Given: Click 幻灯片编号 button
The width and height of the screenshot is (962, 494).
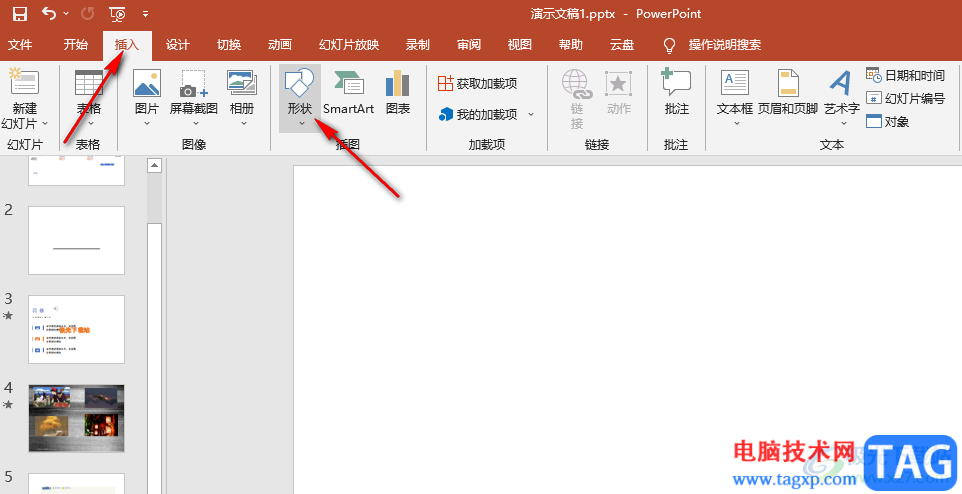Looking at the screenshot, I should click(906, 98).
